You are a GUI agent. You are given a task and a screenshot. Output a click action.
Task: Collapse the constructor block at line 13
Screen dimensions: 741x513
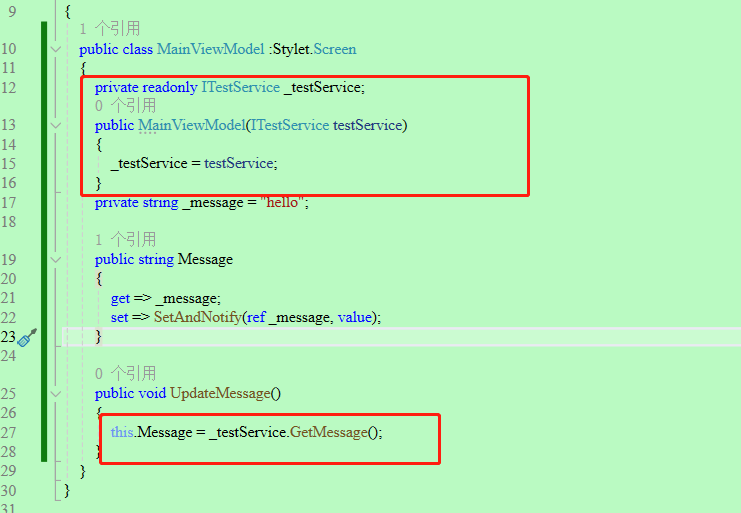[x=56, y=126]
